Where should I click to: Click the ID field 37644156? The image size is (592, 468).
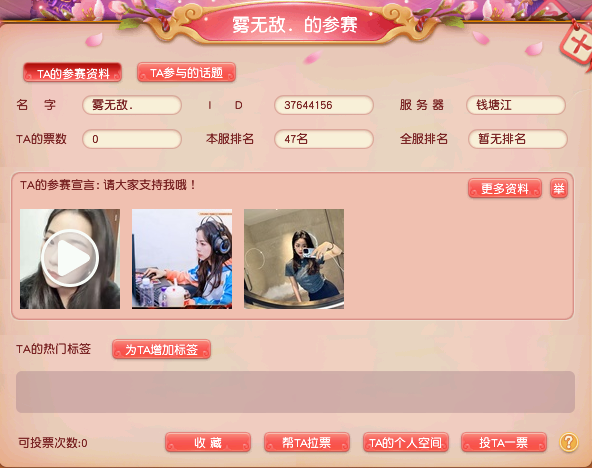coord(324,105)
